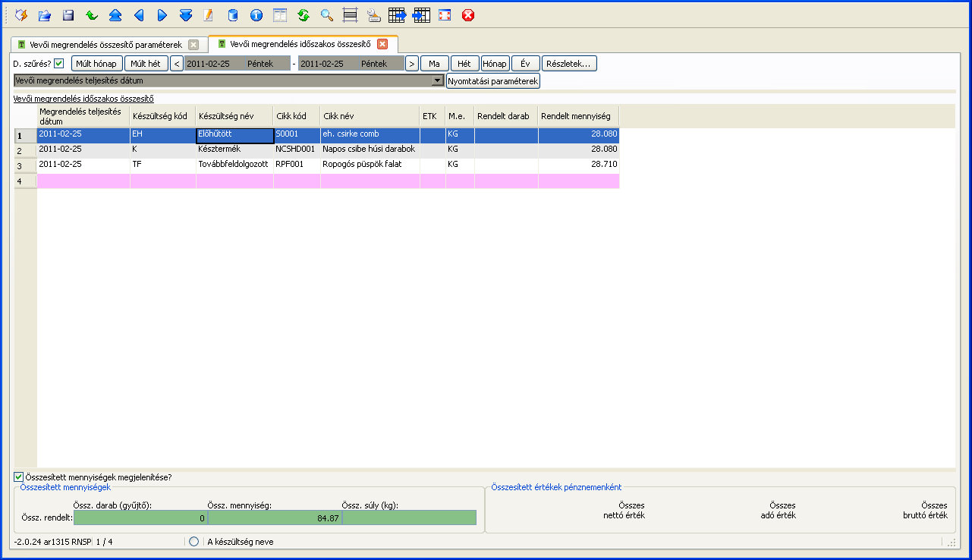Click the green refresh arrows icon
Screen dimensions: 972x560
coord(304,14)
